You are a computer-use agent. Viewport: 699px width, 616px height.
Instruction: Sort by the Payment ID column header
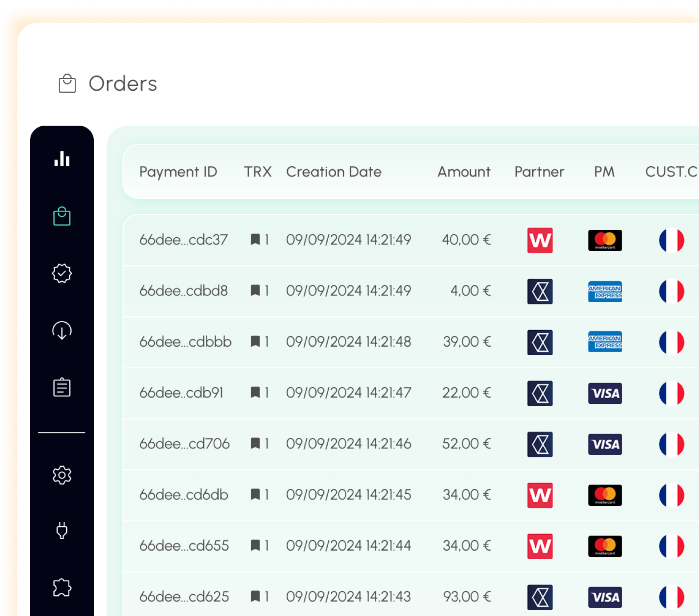click(178, 172)
